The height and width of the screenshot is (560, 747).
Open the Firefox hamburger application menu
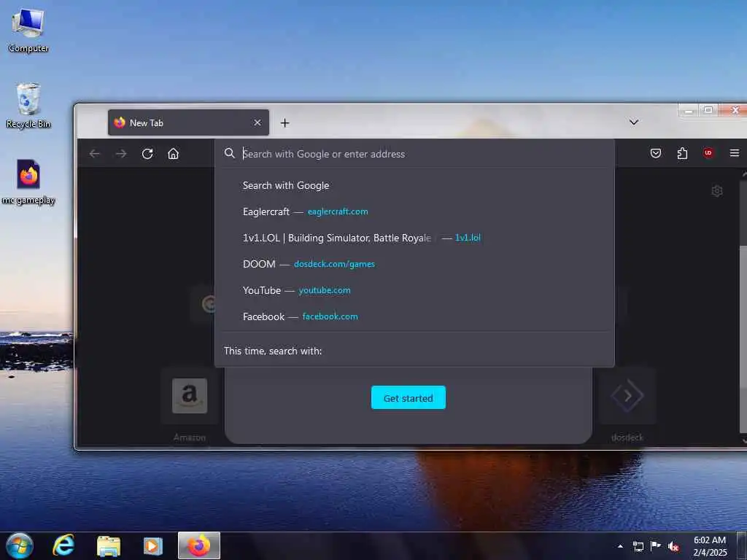pyautogui.click(x=735, y=153)
